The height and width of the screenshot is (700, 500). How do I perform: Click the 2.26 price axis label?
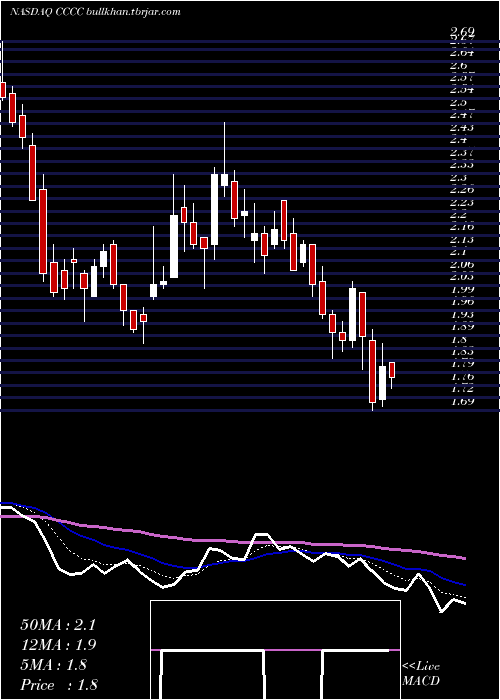(x=462, y=190)
